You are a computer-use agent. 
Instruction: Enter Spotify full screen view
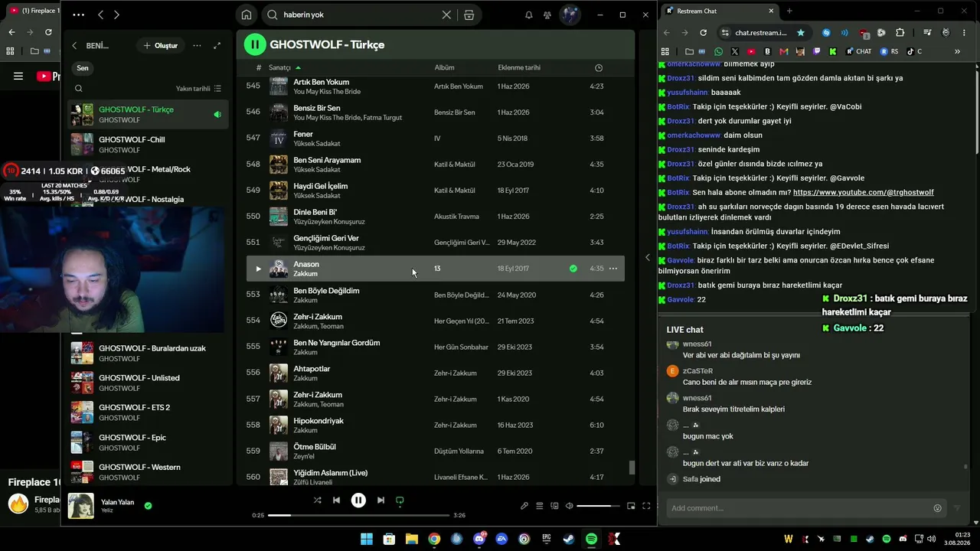[x=646, y=506]
